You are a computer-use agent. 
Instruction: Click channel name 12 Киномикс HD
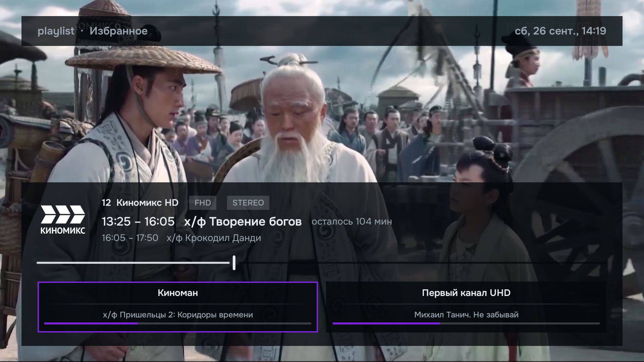pyautogui.click(x=140, y=203)
